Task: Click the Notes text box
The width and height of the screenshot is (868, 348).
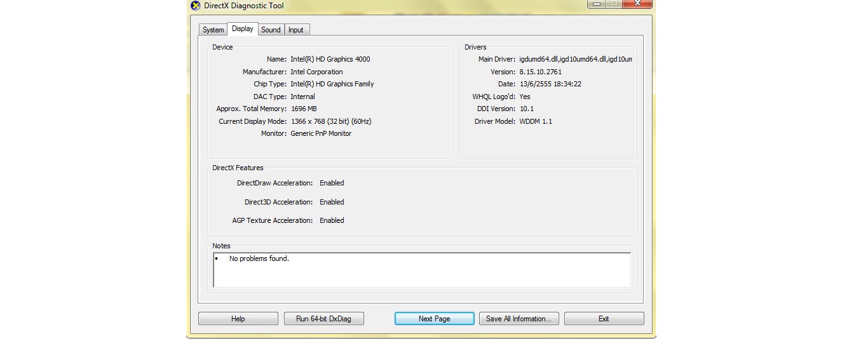Action: click(x=422, y=270)
